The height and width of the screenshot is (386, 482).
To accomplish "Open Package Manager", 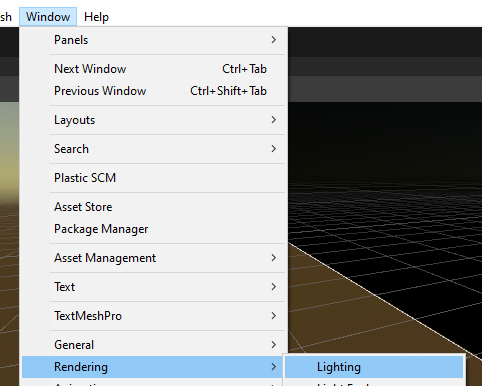I will 154,229.
